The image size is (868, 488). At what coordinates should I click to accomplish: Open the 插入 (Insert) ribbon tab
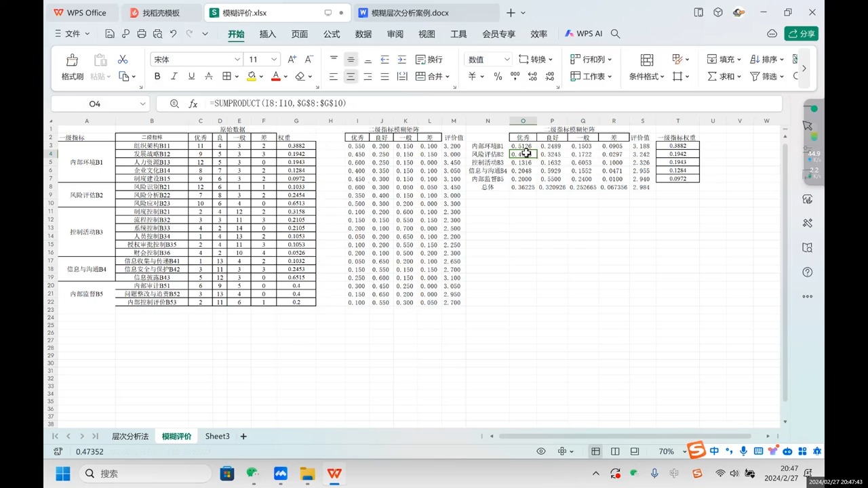(x=268, y=34)
